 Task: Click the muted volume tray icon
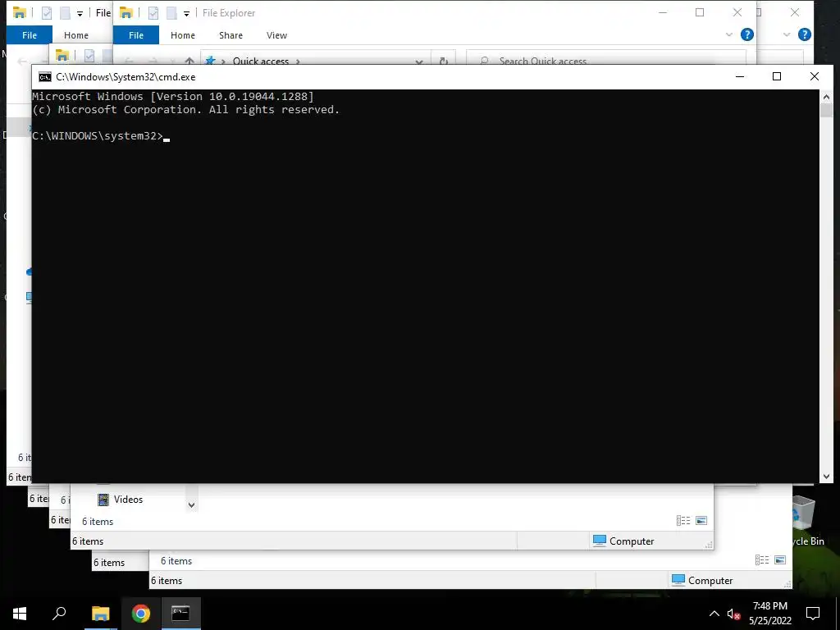tap(733, 614)
